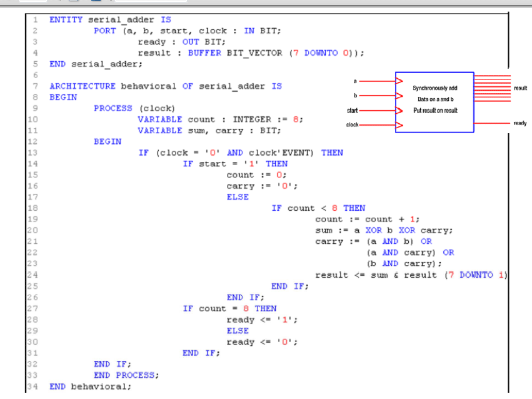
Task: Click the "carry := '0';" assignment
Action: pyautogui.click(x=262, y=186)
